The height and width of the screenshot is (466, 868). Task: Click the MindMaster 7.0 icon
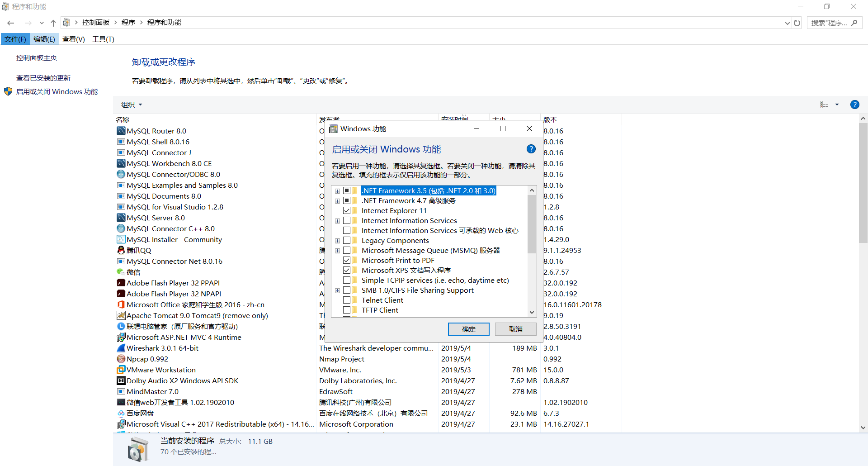pos(121,391)
